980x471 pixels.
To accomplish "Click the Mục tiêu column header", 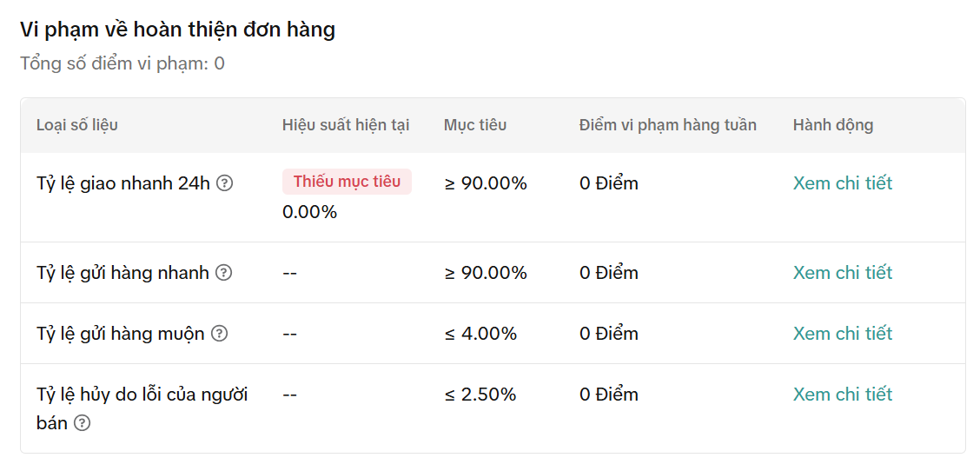I will pos(475,125).
